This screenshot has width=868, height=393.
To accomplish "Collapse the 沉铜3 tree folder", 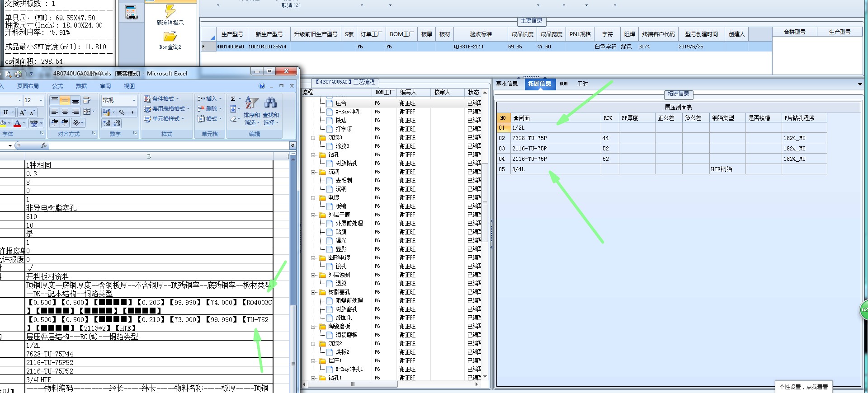I will 313,138.
